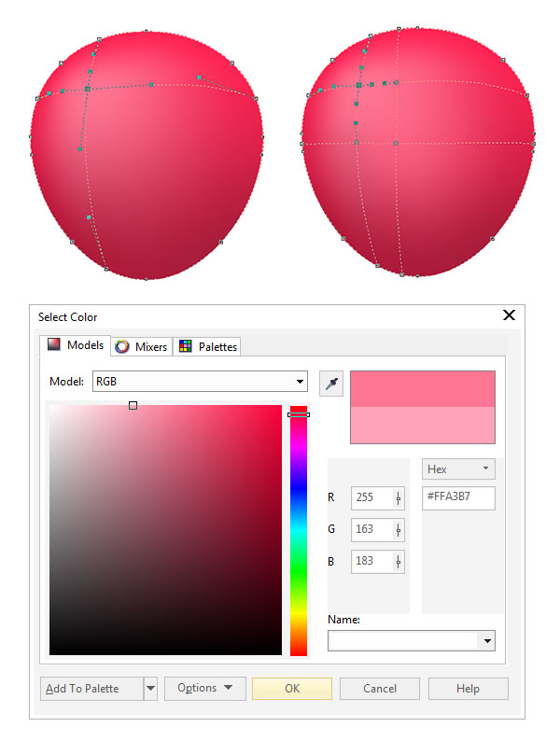Pick the eyedropper tool

(x=330, y=384)
